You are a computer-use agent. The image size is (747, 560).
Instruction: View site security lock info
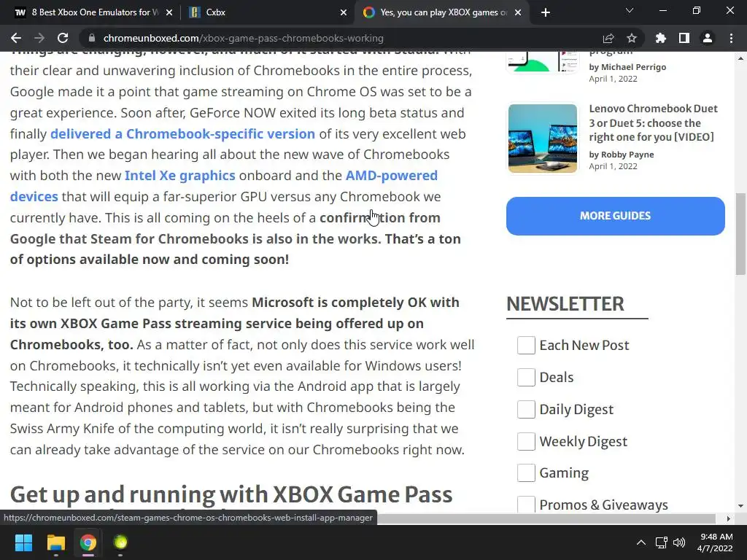[92, 38]
